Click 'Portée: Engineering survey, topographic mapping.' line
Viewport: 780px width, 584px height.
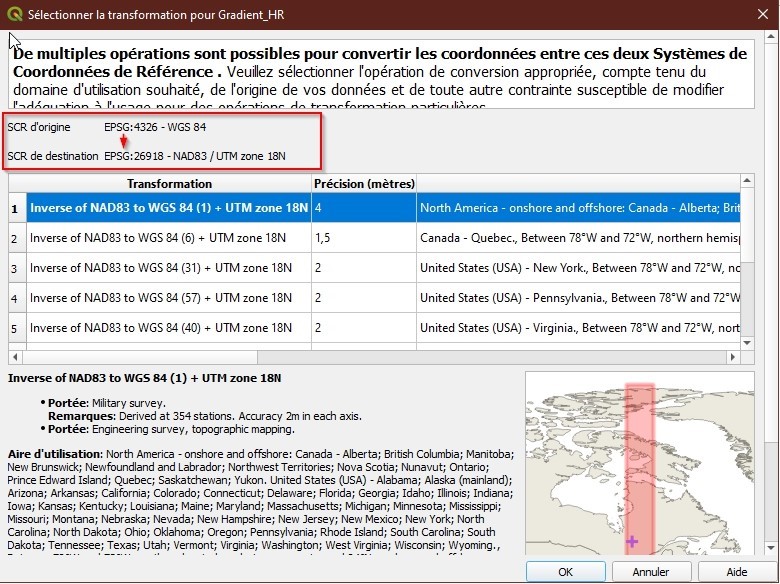pos(171,429)
